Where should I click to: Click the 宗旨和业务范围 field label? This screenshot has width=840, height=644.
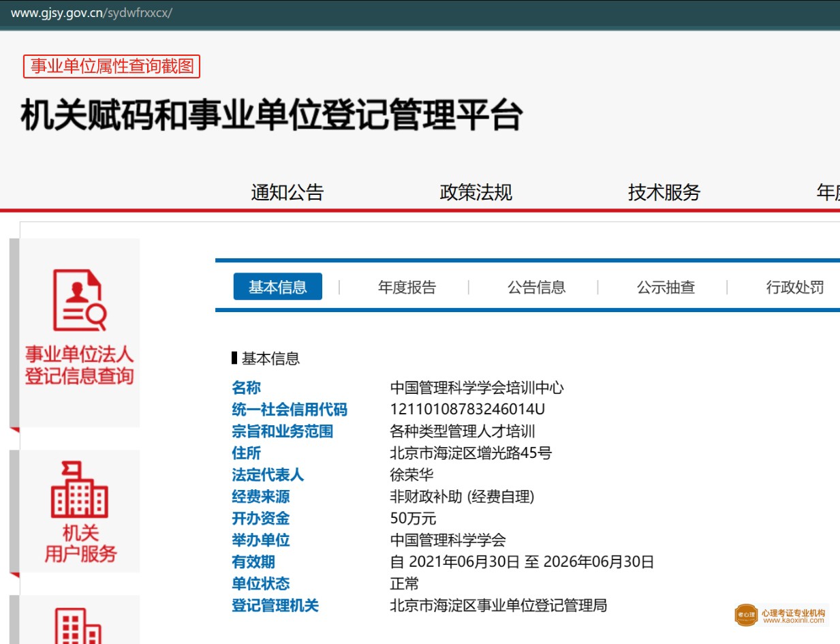point(282,432)
